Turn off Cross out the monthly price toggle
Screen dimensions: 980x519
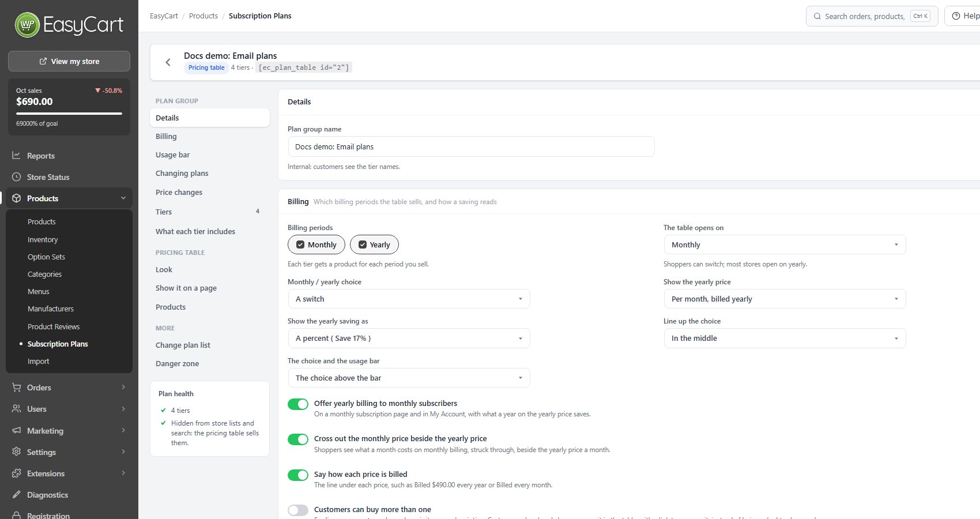click(x=298, y=439)
